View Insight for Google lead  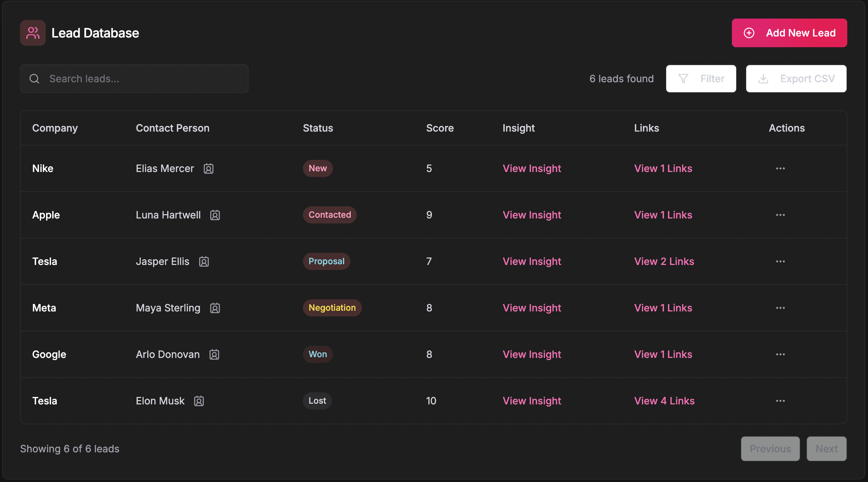click(x=532, y=354)
